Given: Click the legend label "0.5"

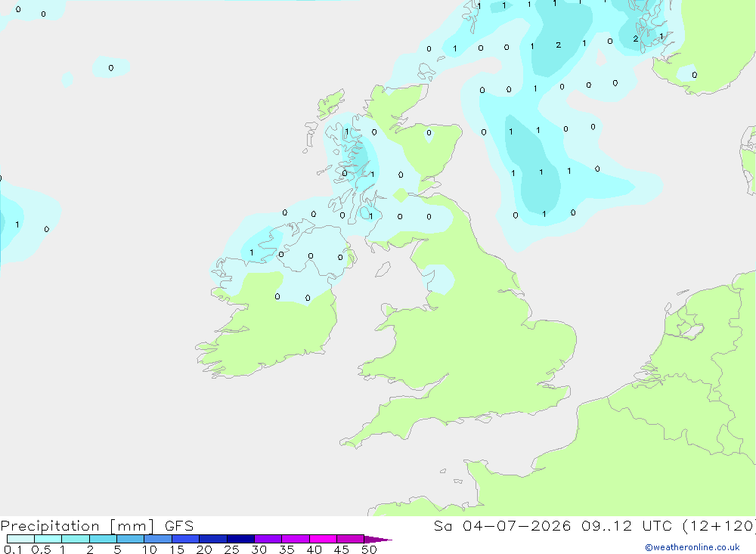Looking at the screenshot, I should point(41,549).
